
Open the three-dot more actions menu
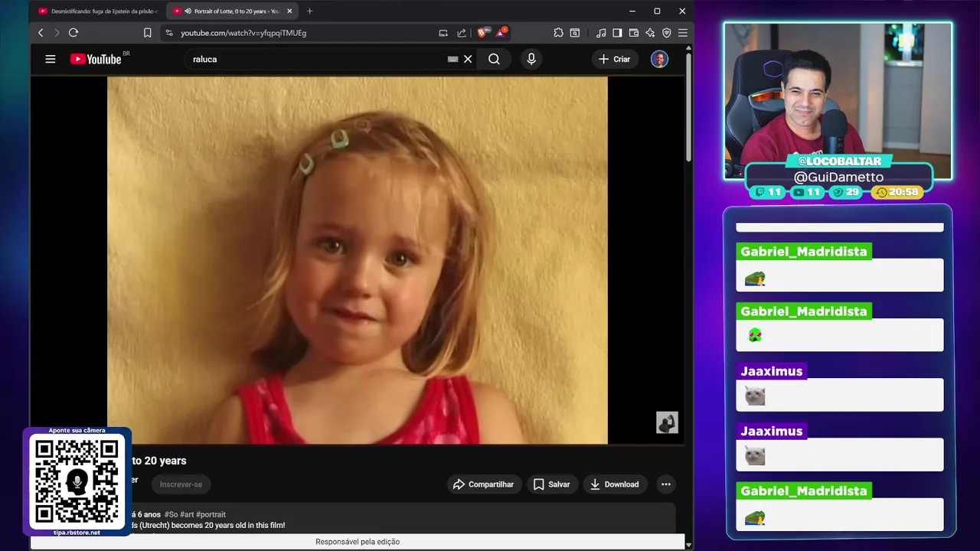(x=666, y=484)
